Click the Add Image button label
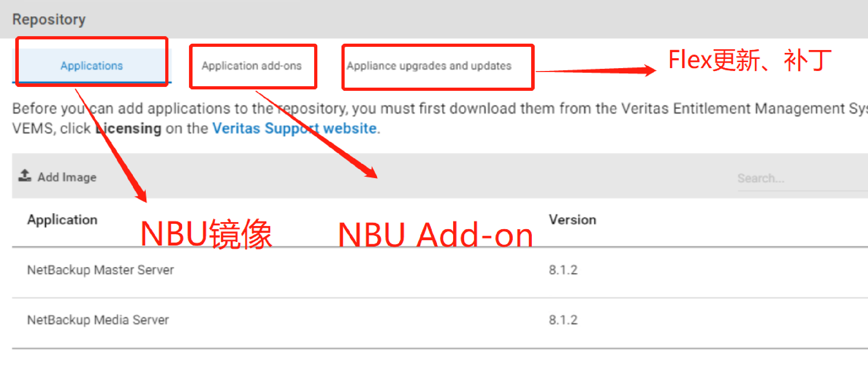868x369 pixels. click(x=67, y=177)
